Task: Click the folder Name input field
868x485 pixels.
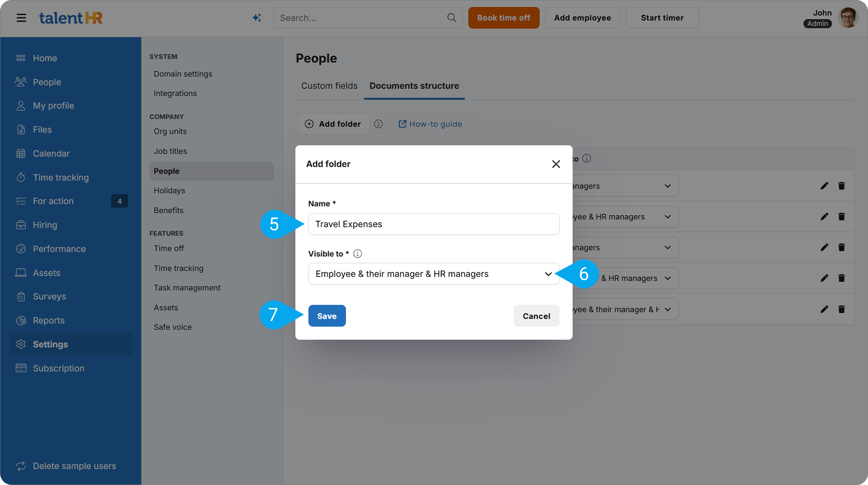Action: pyautogui.click(x=434, y=224)
